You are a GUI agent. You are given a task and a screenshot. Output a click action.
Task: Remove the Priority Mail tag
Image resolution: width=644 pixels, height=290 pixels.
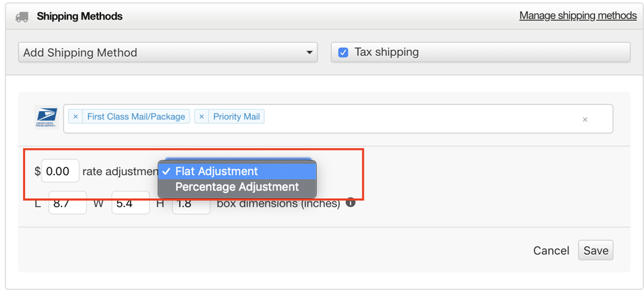[x=201, y=116]
